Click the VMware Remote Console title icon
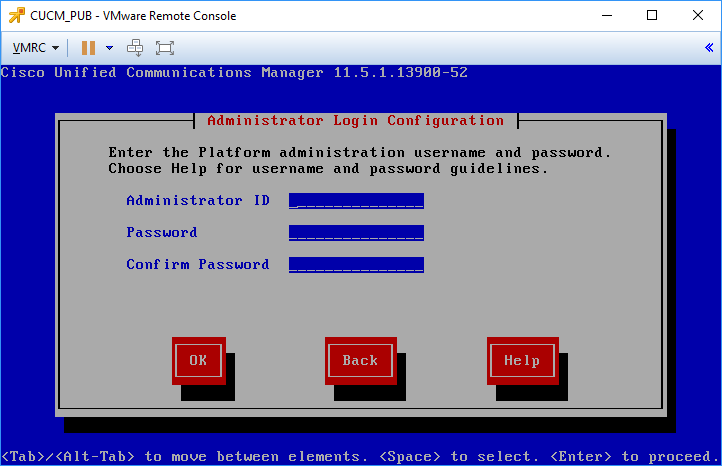The image size is (722, 466). point(17,16)
